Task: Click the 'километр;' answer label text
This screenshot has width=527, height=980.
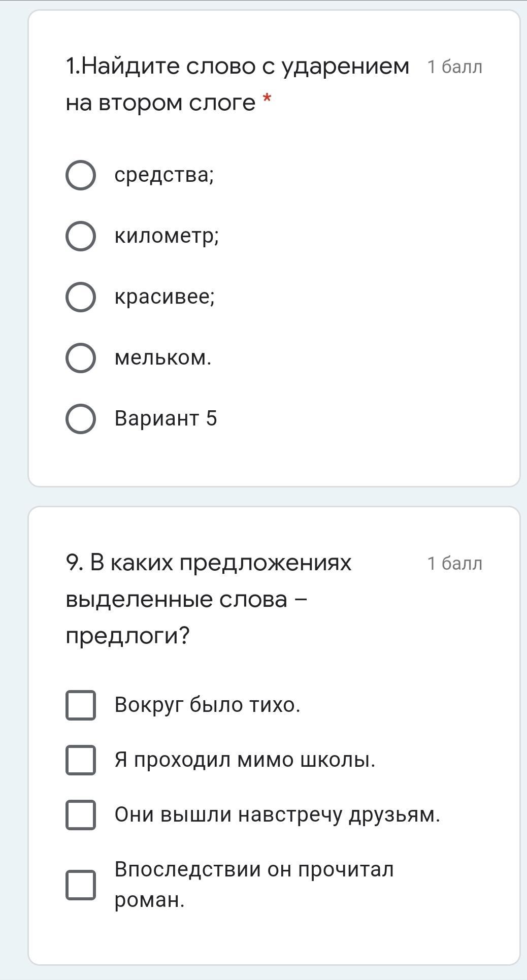Action: [167, 236]
